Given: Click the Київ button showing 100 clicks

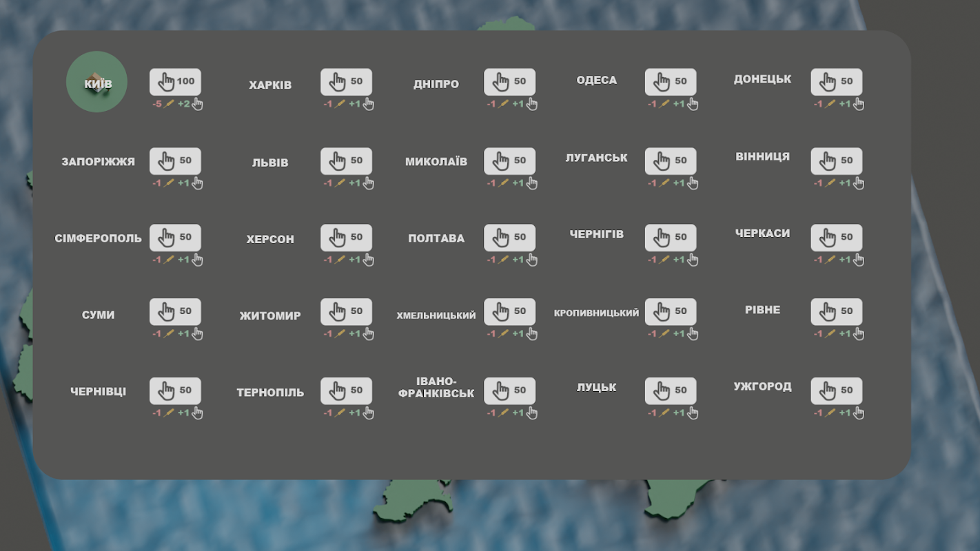Looking at the screenshot, I should tap(176, 82).
